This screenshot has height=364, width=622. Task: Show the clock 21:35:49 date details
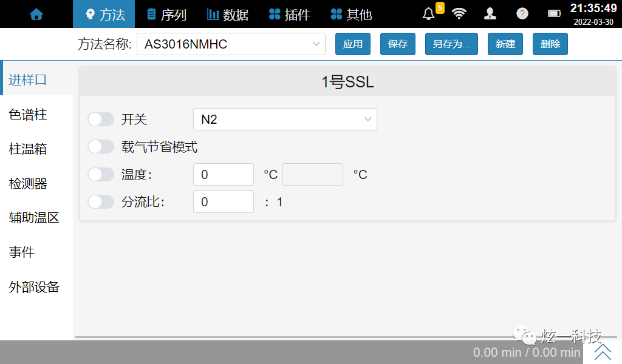tap(593, 14)
